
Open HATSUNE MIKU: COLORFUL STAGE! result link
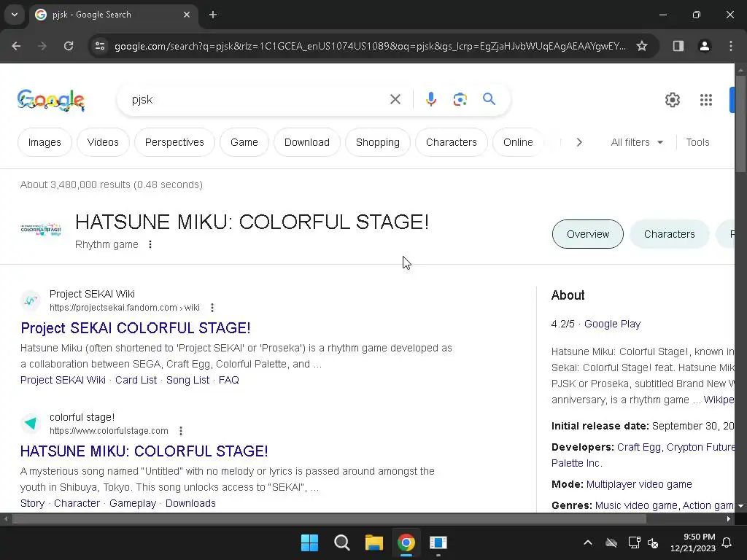144,451
